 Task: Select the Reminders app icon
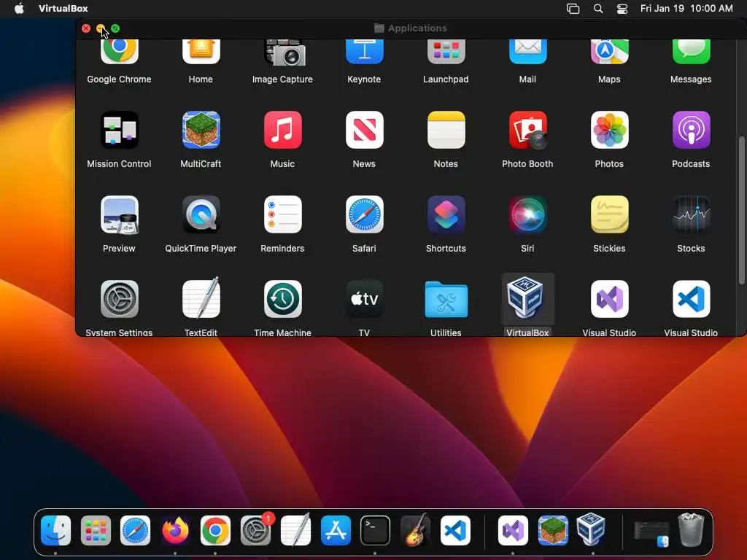click(282, 215)
